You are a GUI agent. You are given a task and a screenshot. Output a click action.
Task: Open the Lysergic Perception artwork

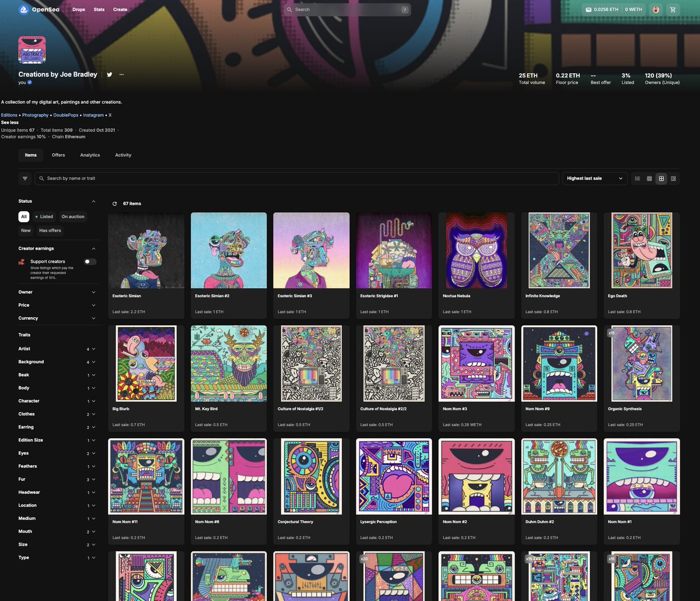pyautogui.click(x=394, y=476)
